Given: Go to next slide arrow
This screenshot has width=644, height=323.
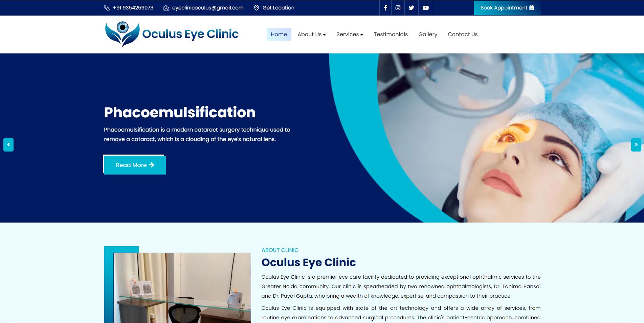Looking at the screenshot, I should 636,144.
